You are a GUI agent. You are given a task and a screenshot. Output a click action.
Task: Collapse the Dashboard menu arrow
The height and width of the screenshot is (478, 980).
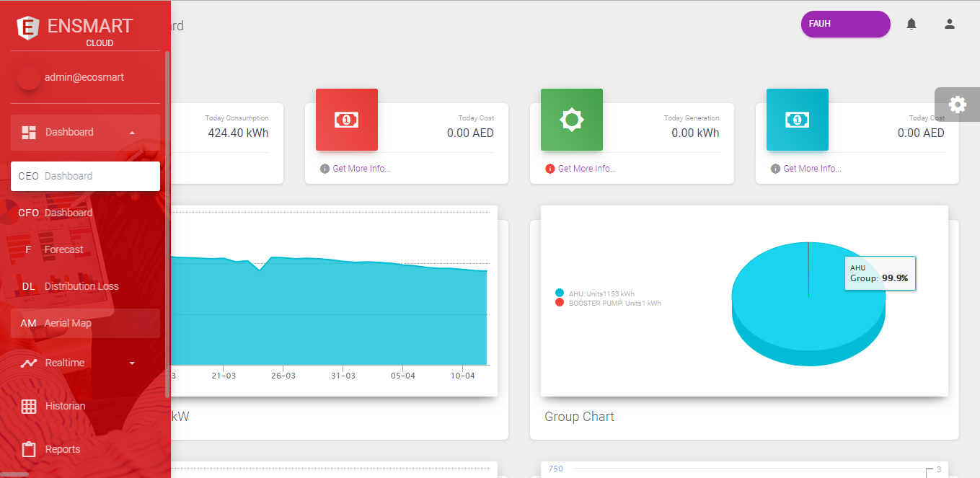click(131, 133)
